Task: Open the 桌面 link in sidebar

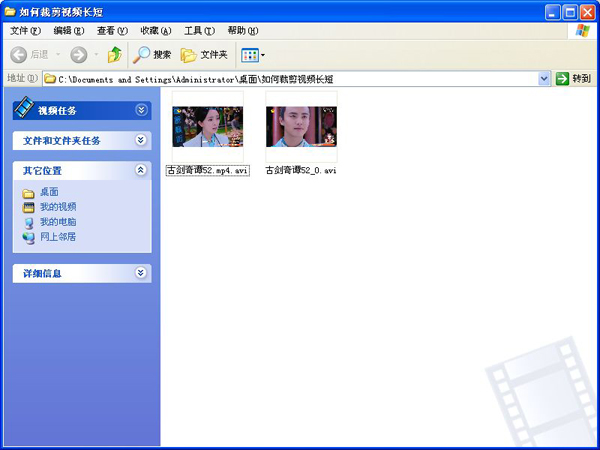Action: [49, 192]
